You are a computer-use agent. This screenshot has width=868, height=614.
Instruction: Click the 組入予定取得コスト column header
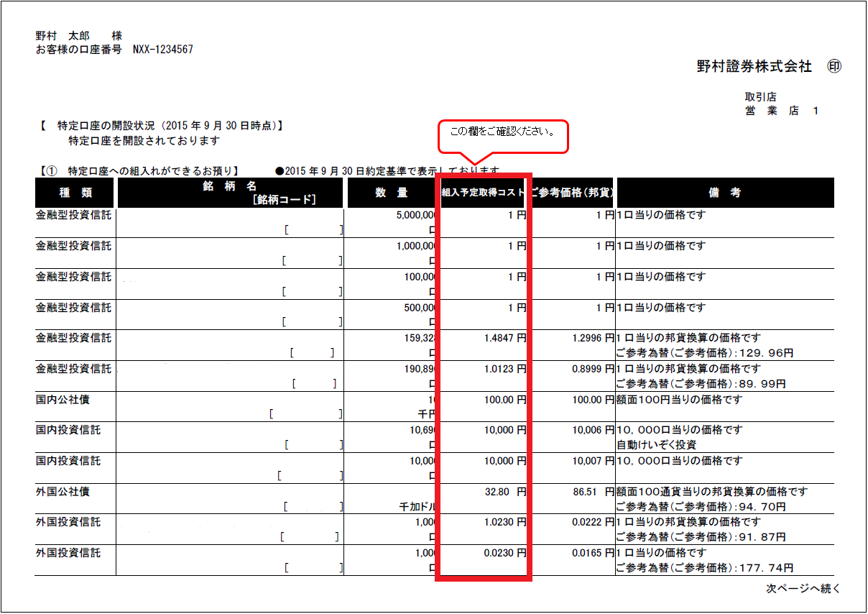point(483,193)
